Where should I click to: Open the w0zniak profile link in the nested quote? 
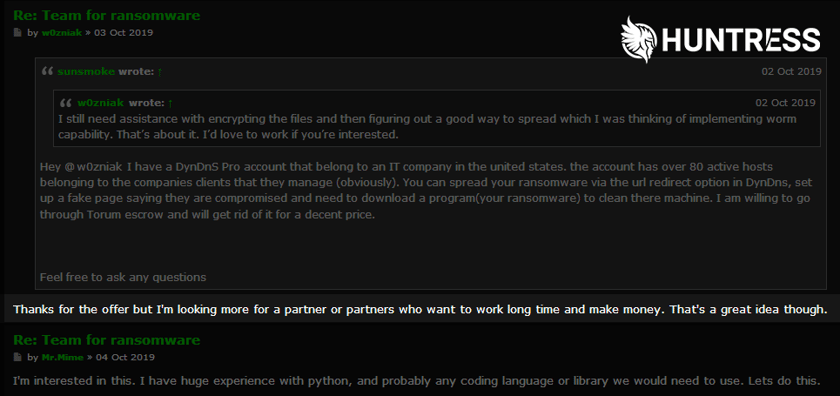tap(101, 102)
